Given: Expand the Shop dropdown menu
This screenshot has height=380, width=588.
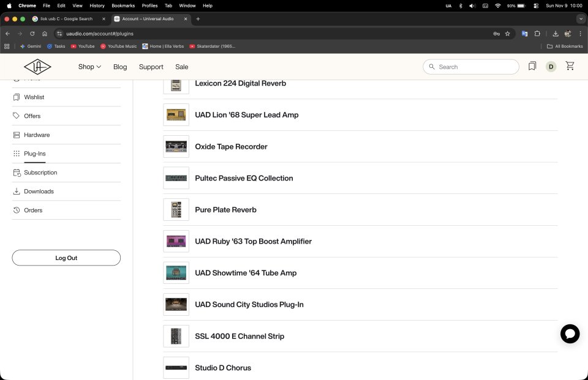Looking at the screenshot, I should coord(89,67).
